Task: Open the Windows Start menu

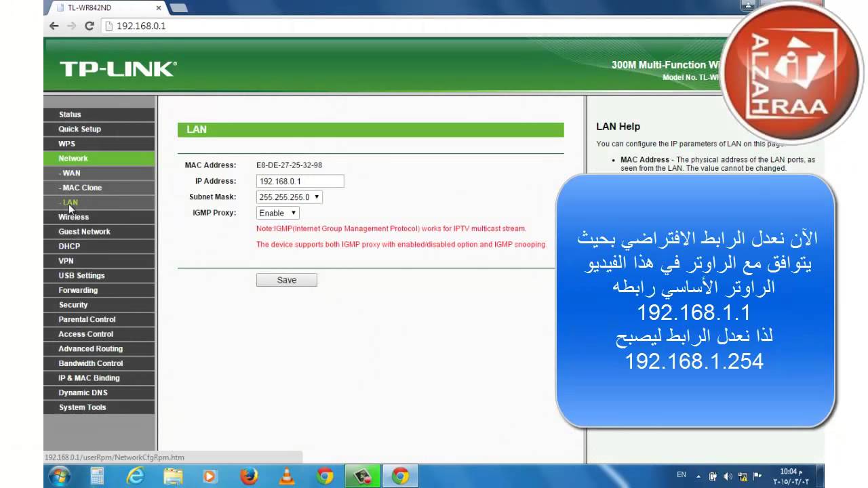Action: [x=59, y=476]
